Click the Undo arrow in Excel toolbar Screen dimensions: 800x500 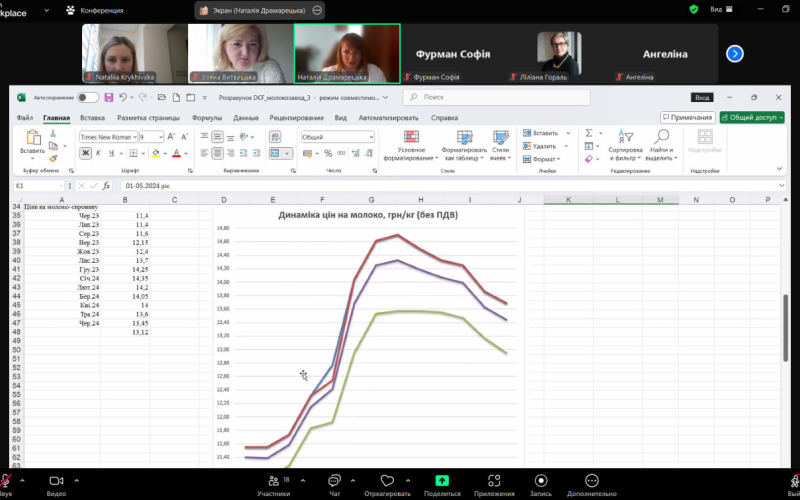[x=122, y=97]
